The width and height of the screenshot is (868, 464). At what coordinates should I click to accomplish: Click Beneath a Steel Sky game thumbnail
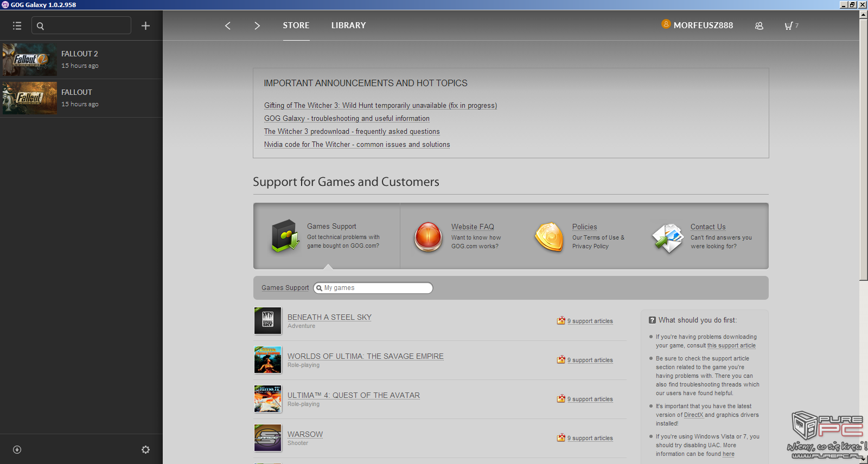(x=268, y=321)
